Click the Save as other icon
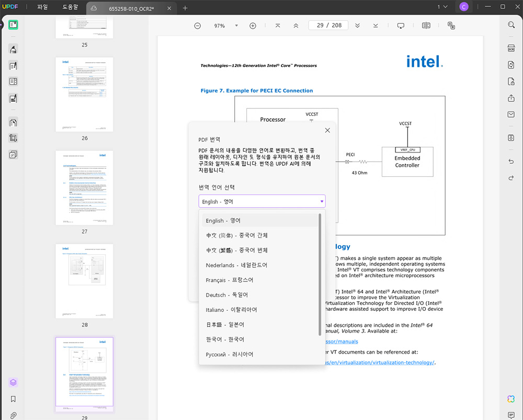 (x=511, y=138)
